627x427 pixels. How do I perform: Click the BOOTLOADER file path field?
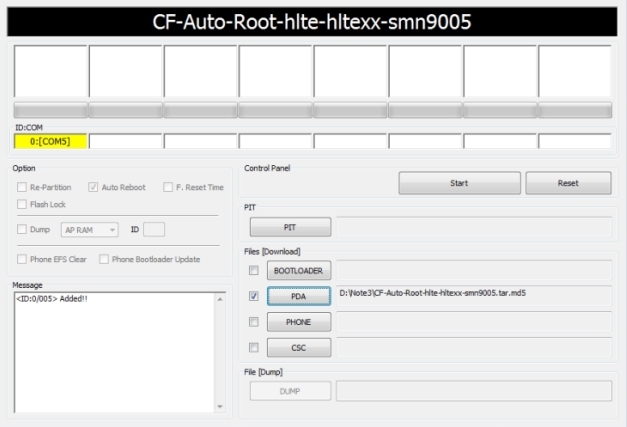tap(474, 270)
